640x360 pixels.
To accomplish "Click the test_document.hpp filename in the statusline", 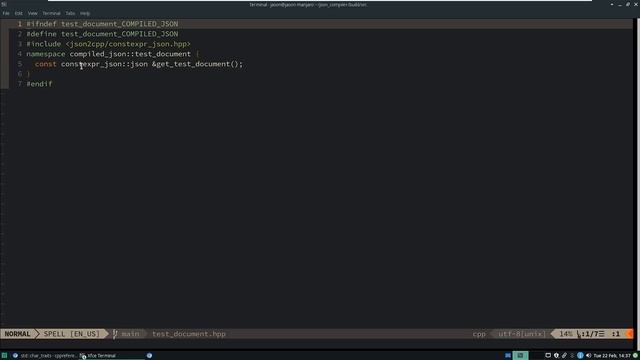I will click(189, 334).
